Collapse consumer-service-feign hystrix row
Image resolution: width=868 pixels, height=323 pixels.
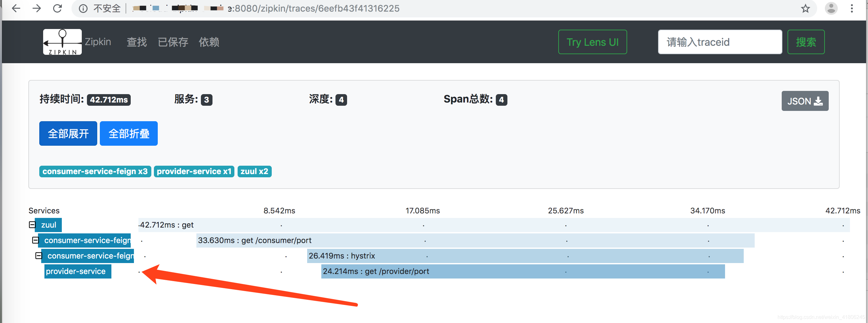[39, 256]
